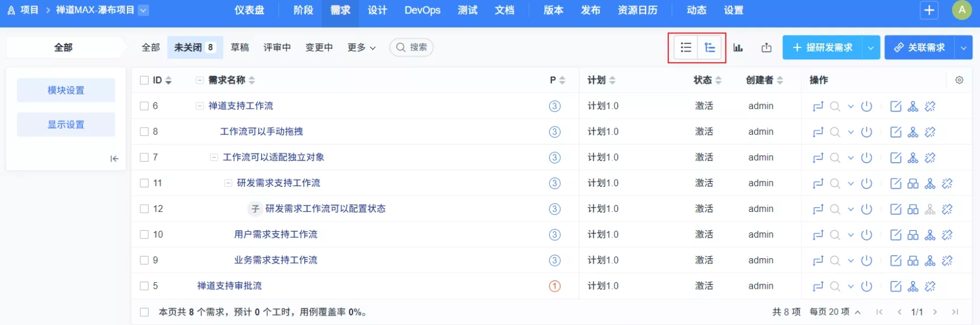This screenshot has width=980, height=325.
Task: Go to the 阶段 navigation tab
Action: pos(303,10)
